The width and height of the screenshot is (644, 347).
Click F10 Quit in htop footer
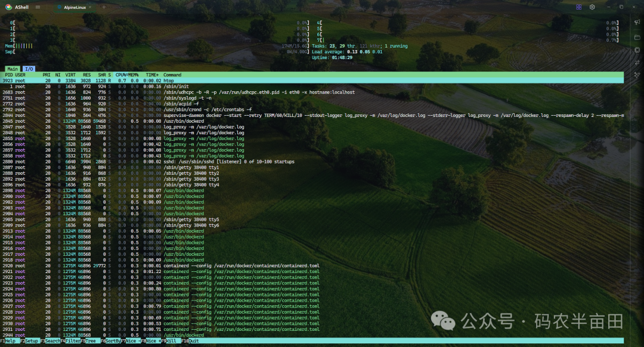tap(190, 341)
